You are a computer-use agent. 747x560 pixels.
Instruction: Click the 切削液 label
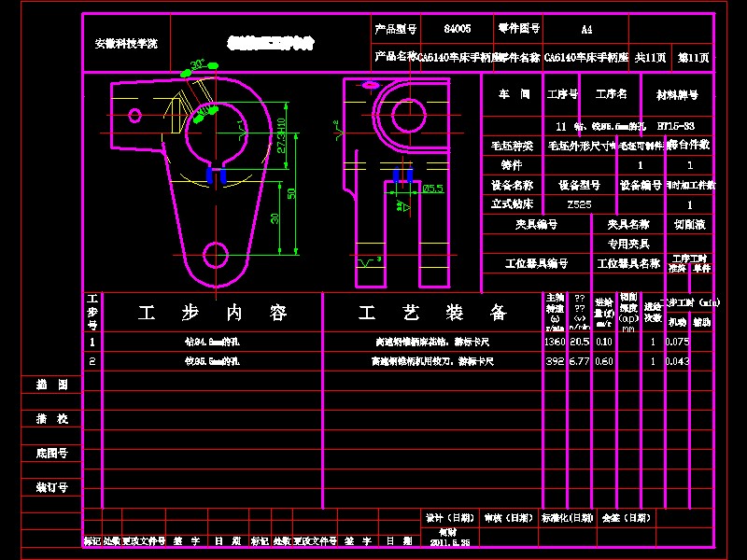click(689, 224)
